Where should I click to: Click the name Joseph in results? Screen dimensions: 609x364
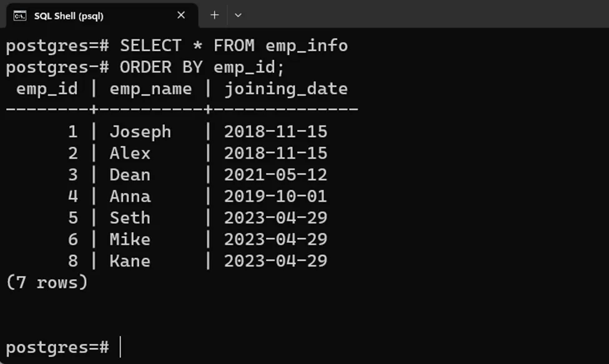pyautogui.click(x=140, y=132)
